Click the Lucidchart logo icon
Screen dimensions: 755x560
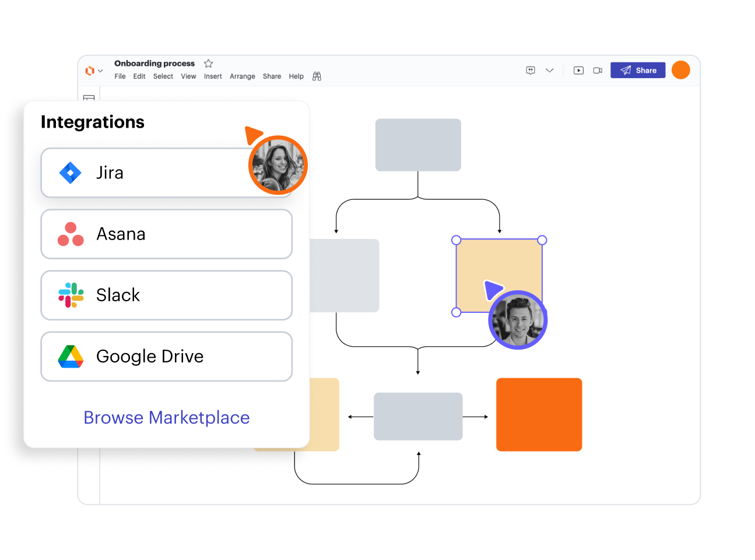point(89,71)
